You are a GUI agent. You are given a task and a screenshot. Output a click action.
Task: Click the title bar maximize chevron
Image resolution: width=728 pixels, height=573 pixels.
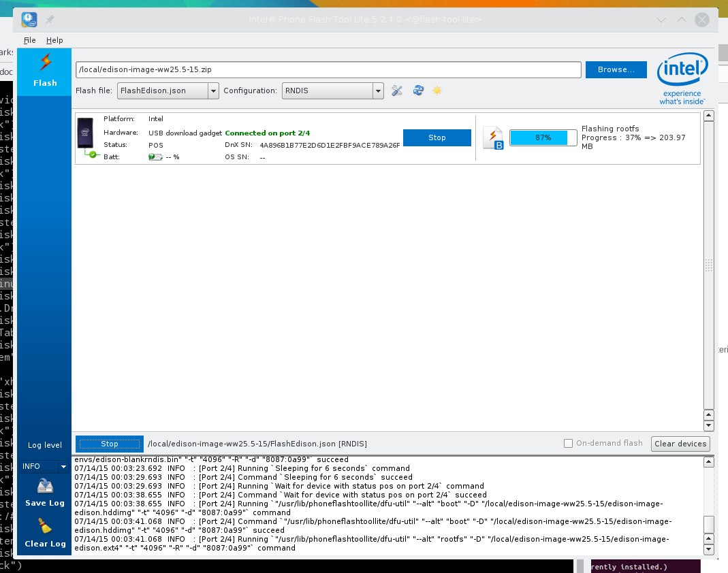pos(681,20)
